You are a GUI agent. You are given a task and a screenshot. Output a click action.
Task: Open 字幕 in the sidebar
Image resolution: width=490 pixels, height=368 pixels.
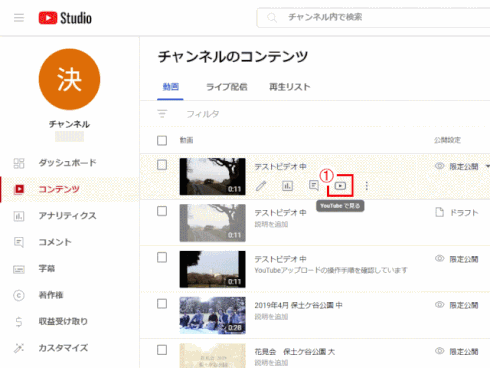69,269
